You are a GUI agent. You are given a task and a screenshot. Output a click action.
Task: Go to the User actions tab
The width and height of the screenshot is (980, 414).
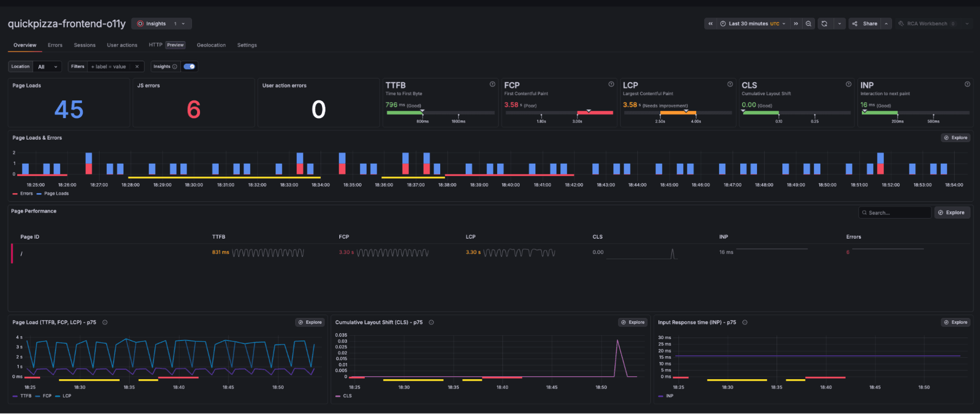click(x=122, y=45)
